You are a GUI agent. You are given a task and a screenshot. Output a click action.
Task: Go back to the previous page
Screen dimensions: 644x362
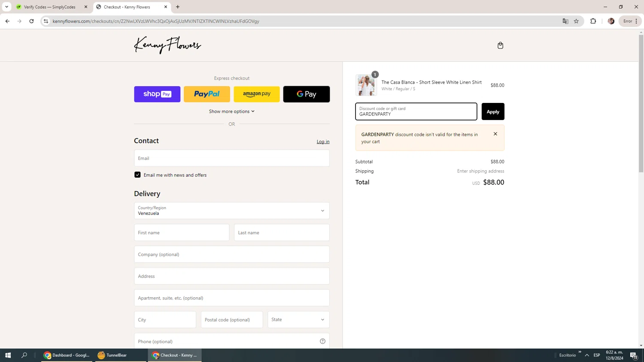[x=7, y=21]
